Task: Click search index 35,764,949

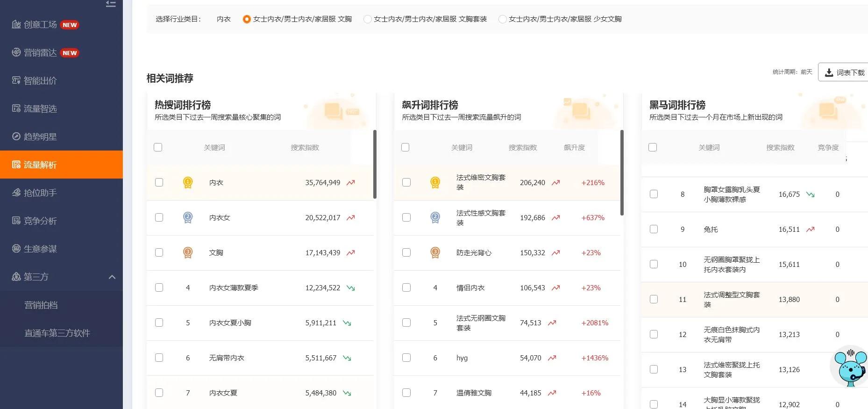Action: 323,183
